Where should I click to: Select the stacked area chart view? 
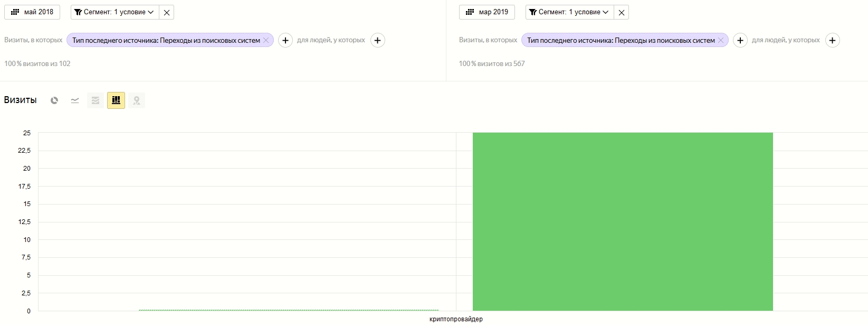click(x=96, y=100)
